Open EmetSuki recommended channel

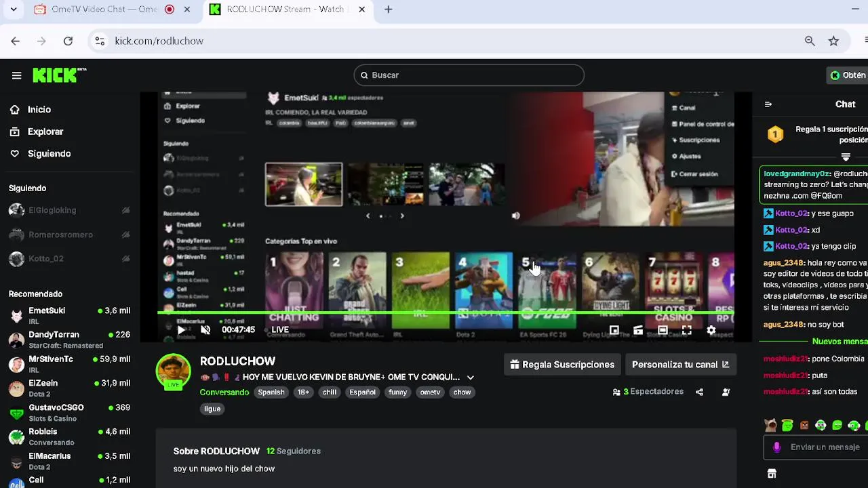coord(69,315)
